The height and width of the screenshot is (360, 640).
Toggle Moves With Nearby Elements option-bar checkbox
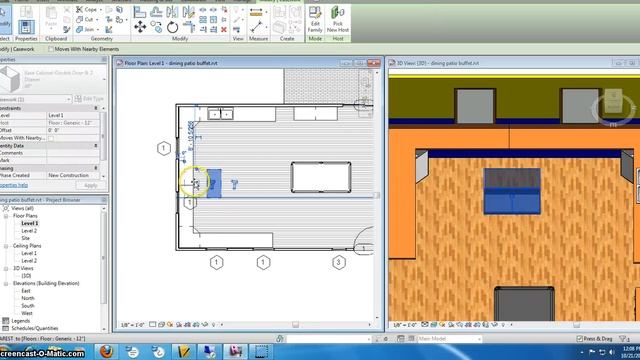pos(51,49)
